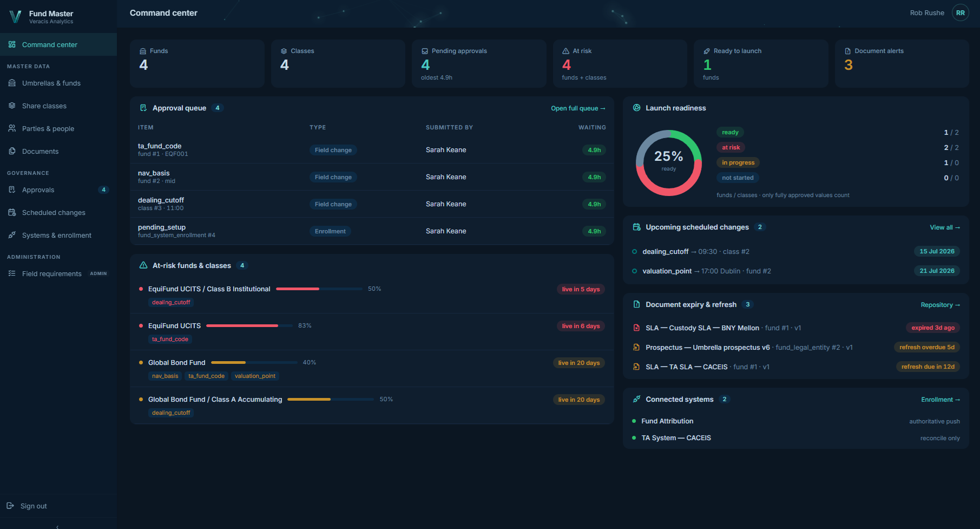This screenshot has width=980, height=529.
Task: Click the Upcoming scheduled changes calendar icon
Action: (x=637, y=227)
